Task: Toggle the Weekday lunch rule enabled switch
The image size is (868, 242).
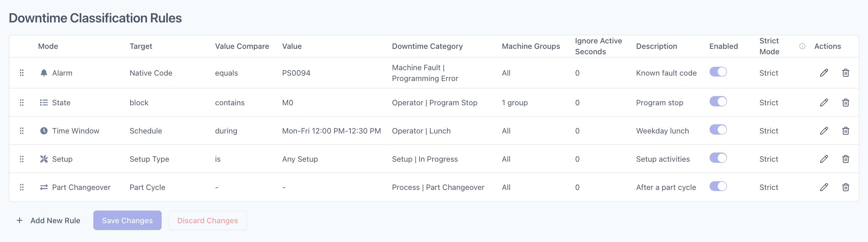Action: (x=718, y=130)
